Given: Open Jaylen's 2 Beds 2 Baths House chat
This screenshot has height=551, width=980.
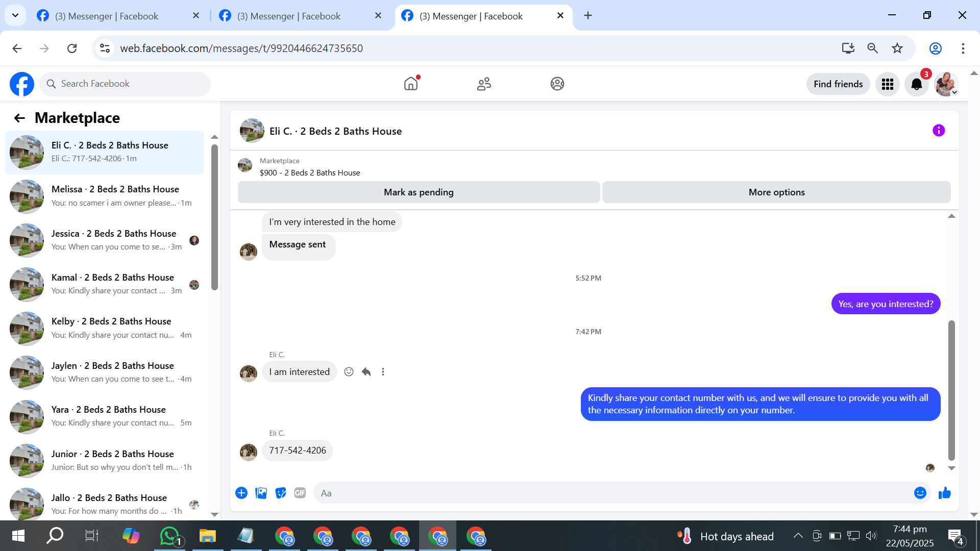Looking at the screenshot, I should tap(104, 372).
